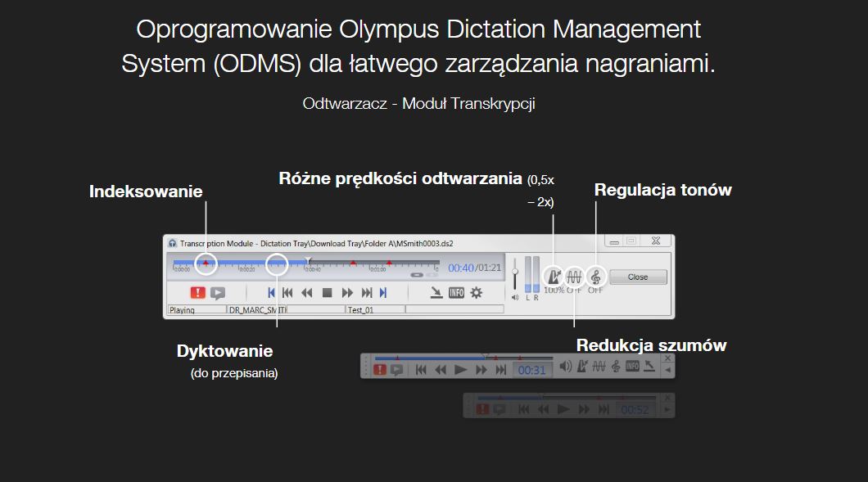Click the 00:31 time display in compact bar

tap(531, 370)
